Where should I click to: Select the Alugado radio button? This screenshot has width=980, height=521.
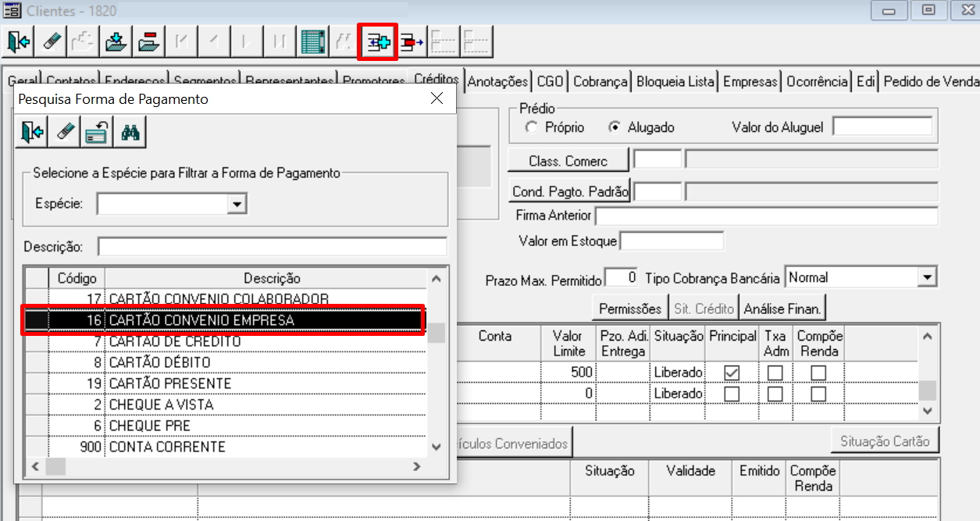(615, 127)
